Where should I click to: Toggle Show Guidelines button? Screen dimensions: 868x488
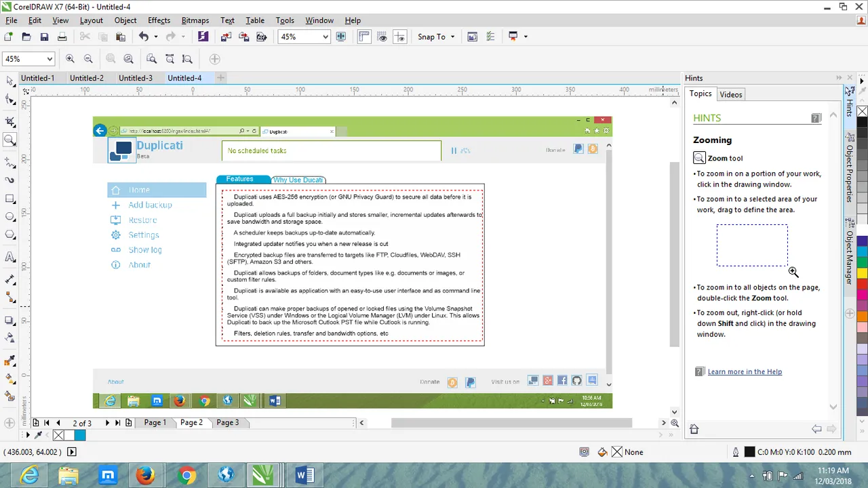[x=401, y=37]
